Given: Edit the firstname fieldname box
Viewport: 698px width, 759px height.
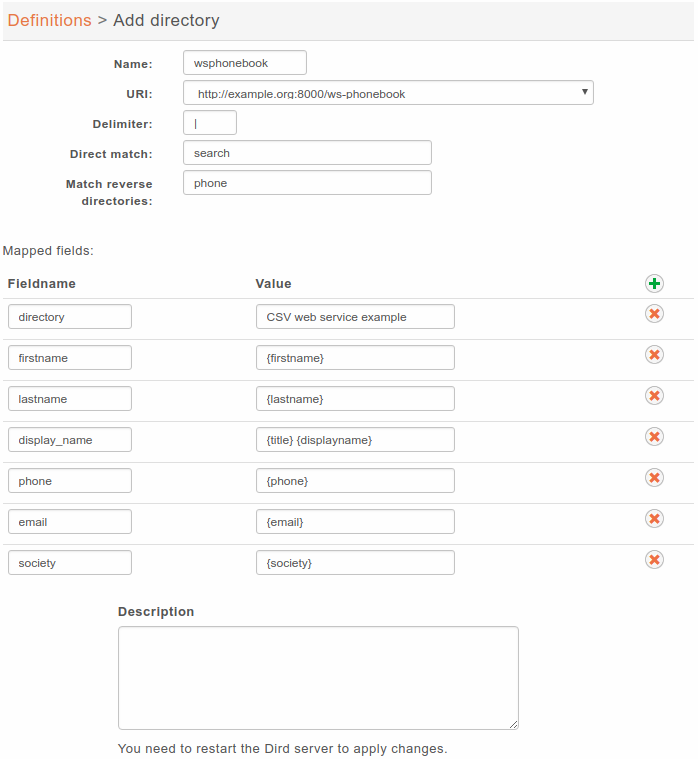Looking at the screenshot, I should point(70,358).
